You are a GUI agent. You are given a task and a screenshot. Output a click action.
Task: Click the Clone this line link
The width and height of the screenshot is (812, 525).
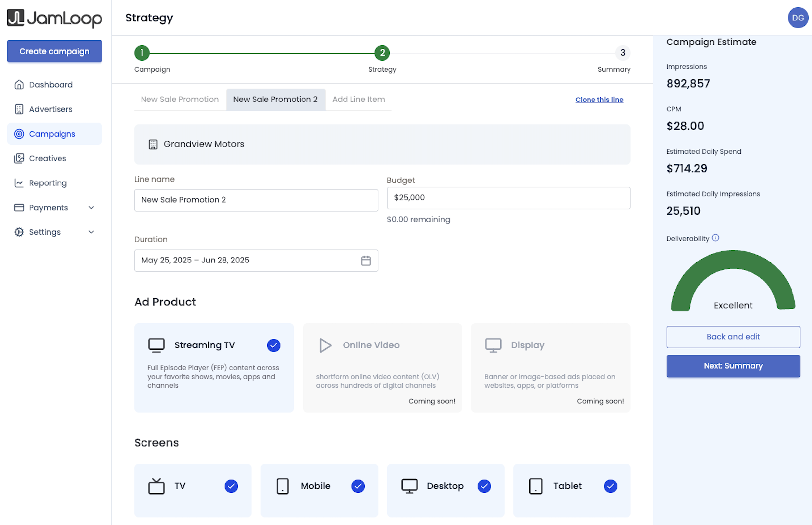pyautogui.click(x=599, y=100)
